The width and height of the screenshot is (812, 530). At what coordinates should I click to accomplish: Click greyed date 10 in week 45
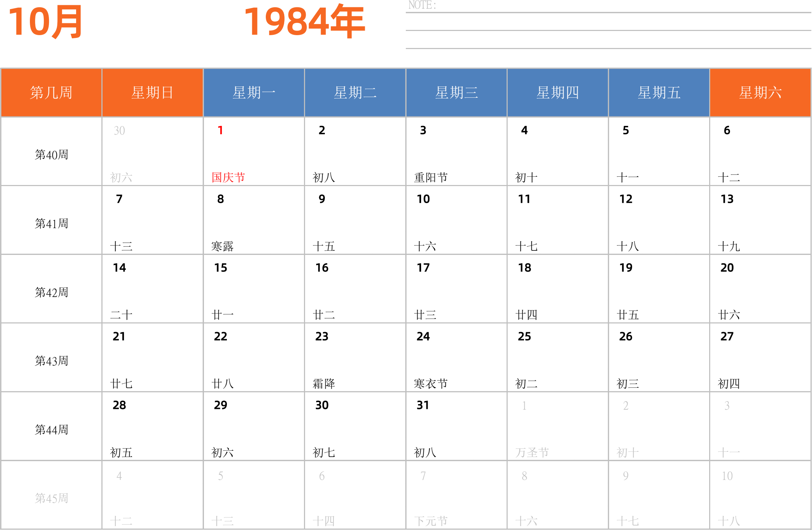click(x=727, y=476)
